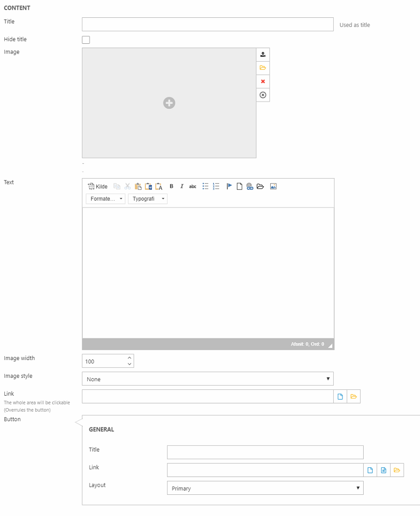Open the Image style dropdown
The width and height of the screenshot is (420, 516).
pyautogui.click(x=208, y=379)
